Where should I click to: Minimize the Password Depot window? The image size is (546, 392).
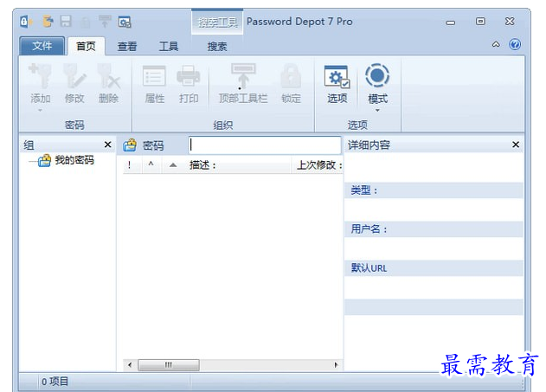450,22
